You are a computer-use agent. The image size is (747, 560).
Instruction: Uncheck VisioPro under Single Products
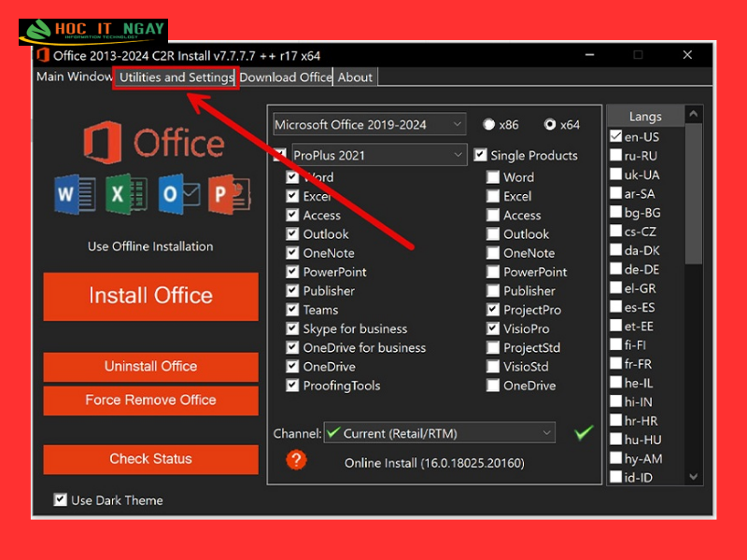coord(493,329)
